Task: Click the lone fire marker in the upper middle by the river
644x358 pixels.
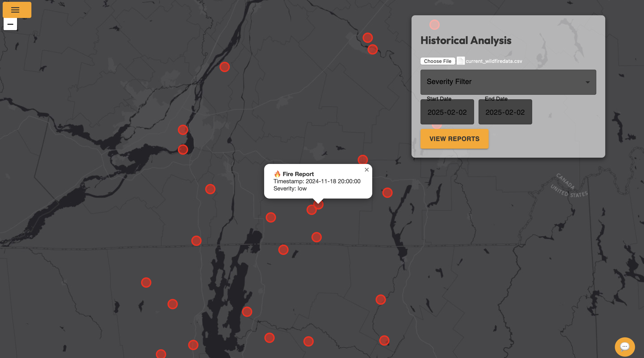Action: [224, 67]
